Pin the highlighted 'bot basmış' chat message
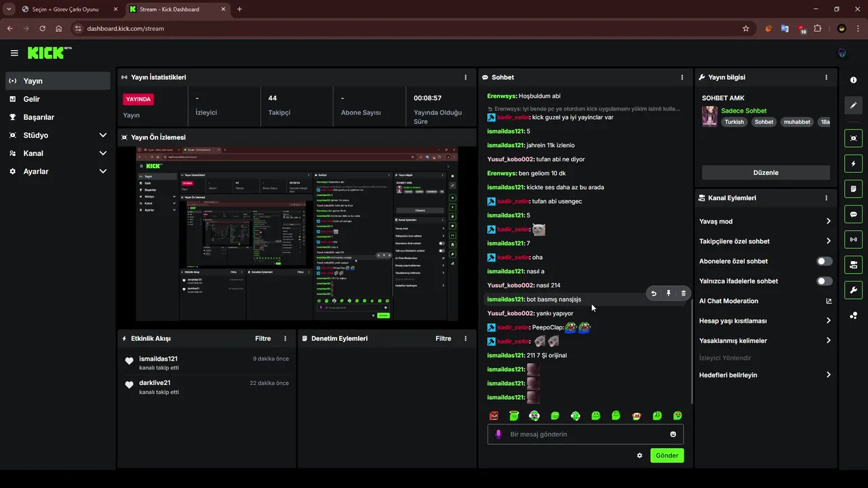Screen dimensions: 868x488 (669, 293)
